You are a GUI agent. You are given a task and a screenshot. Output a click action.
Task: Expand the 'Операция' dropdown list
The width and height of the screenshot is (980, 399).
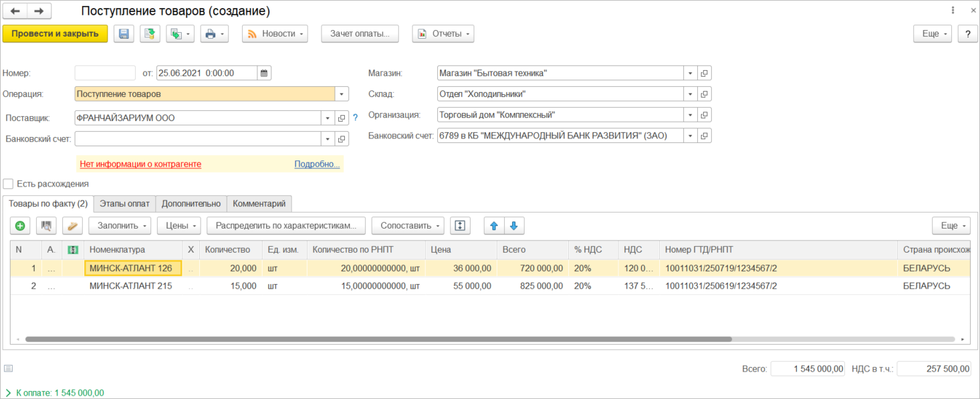pos(342,94)
